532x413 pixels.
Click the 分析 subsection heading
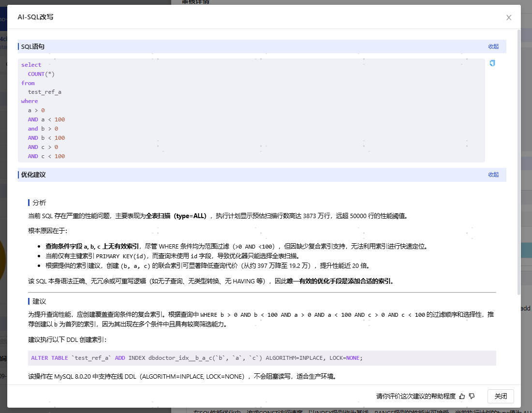39,203
